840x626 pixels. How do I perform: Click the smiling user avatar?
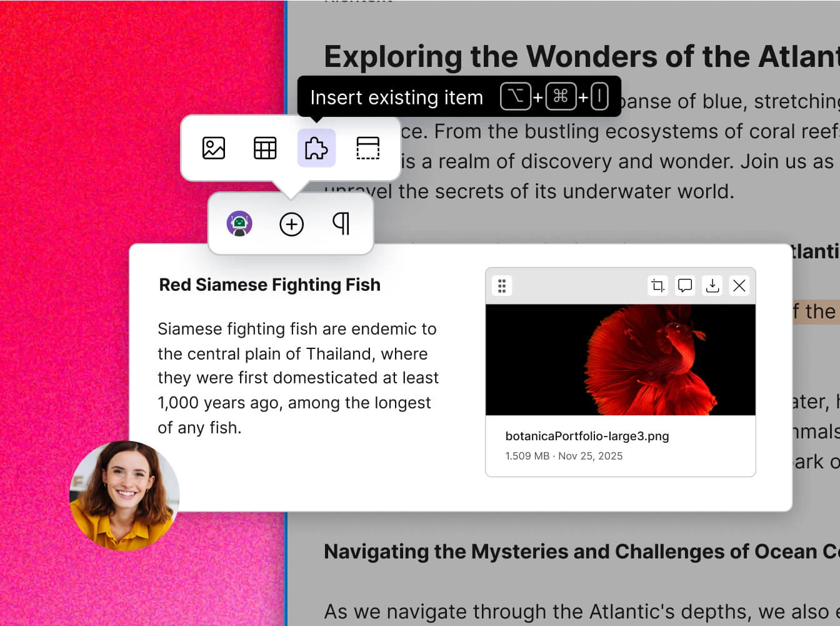tap(124, 495)
